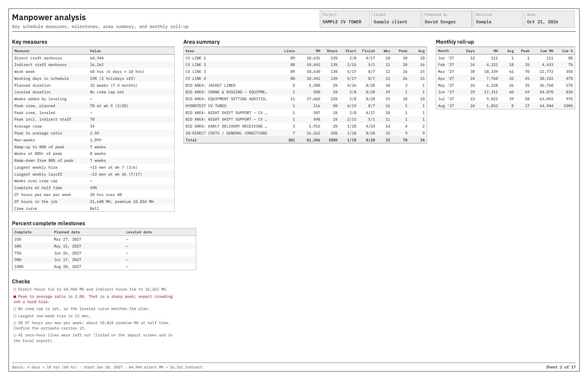Click the Indirect staff manhours row
The width and height of the screenshot is (588, 380).
[93, 65]
